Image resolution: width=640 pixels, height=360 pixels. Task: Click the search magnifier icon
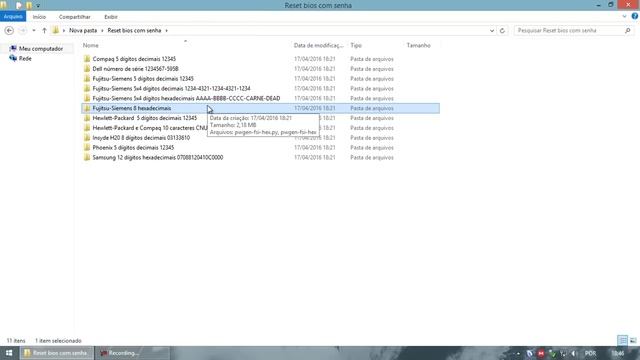coord(628,31)
